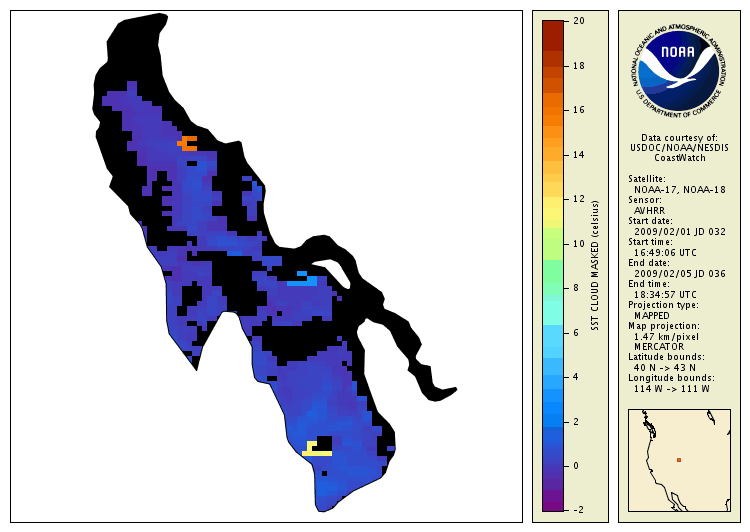Viewport: 750px width, 532px height.
Task: Click the '114 W -> 111 W' value
Action: 672,389
